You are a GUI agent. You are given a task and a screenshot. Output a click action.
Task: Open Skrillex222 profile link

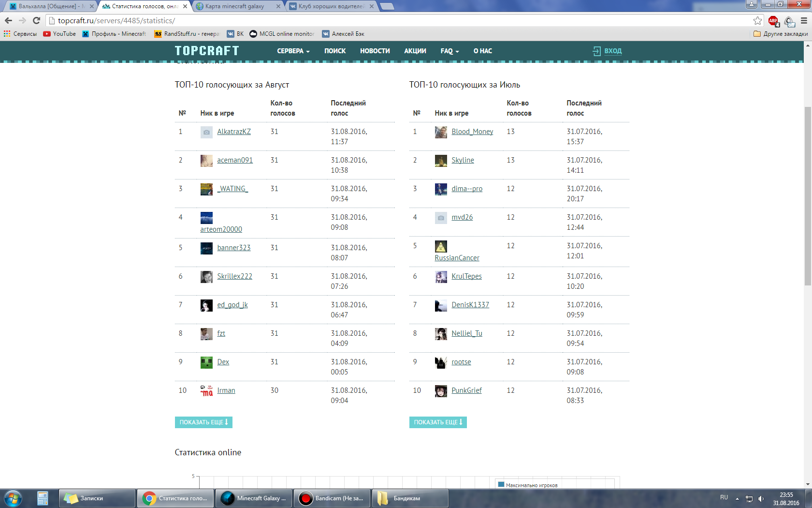click(234, 276)
